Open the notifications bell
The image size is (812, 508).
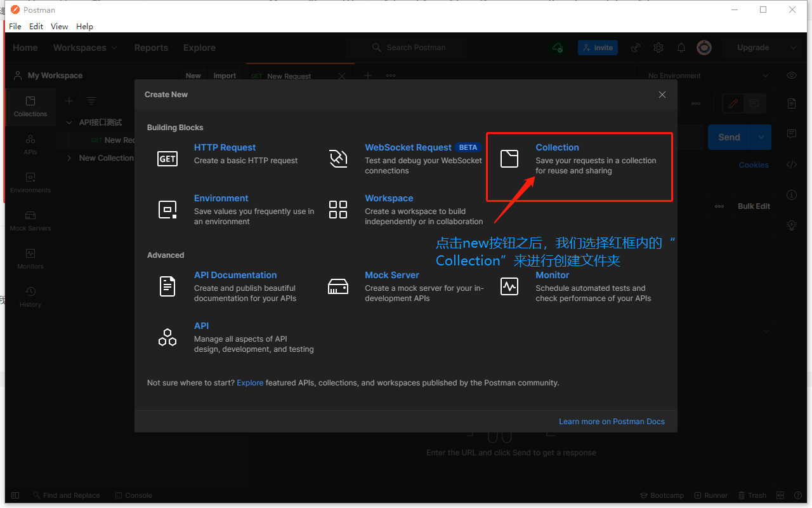coord(681,48)
